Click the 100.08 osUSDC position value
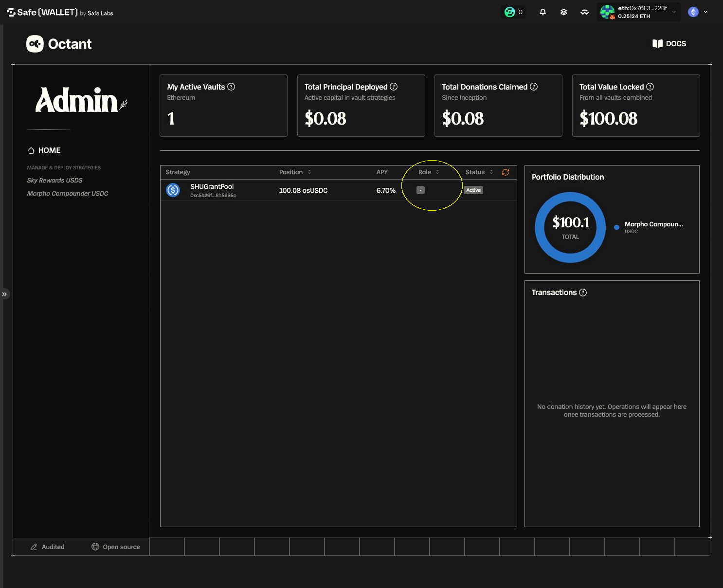 (303, 190)
